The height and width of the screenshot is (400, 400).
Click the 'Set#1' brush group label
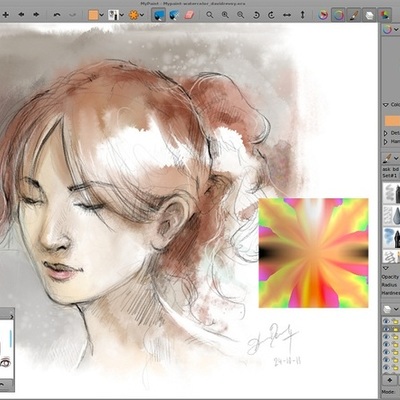point(390,175)
